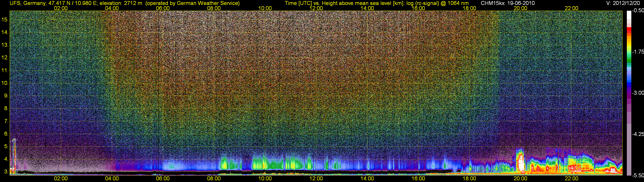Click the '22:00' label on top time axis
This screenshot has width=644, height=182.
pos(571,8)
